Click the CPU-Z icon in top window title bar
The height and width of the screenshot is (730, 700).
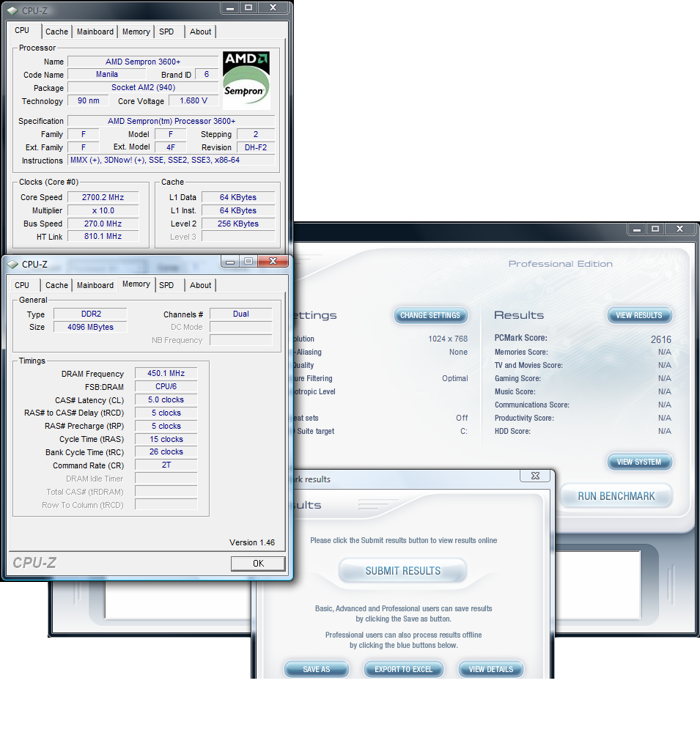[12, 10]
